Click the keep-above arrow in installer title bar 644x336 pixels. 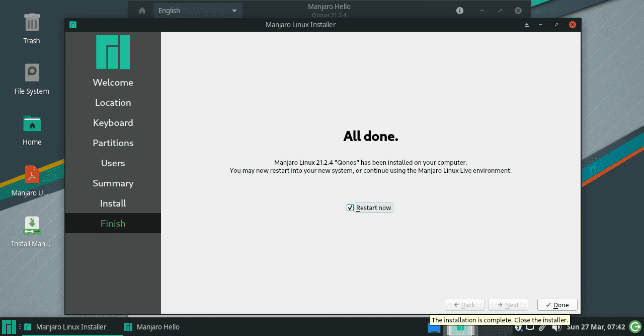[x=527, y=25]
